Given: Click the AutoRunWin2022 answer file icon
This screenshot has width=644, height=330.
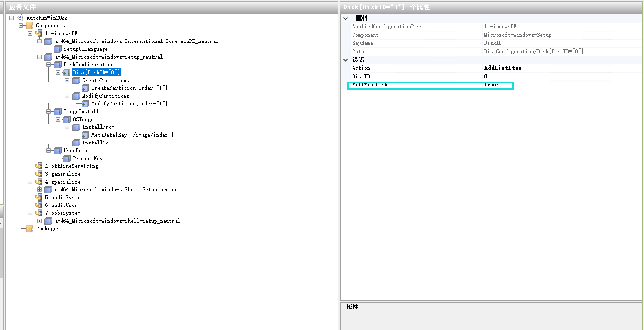Looking at the screenshot, I should [x=21, y=18].
